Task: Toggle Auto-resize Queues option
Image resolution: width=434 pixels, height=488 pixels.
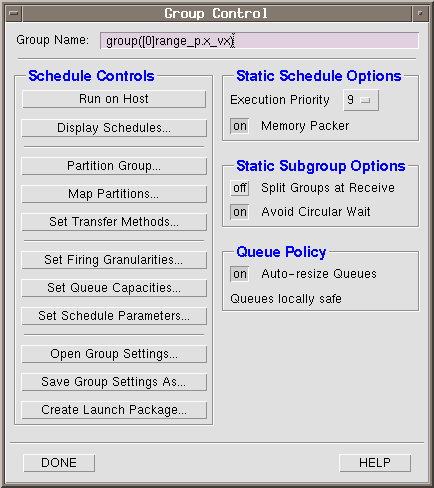Action: [x=239, y=274]
